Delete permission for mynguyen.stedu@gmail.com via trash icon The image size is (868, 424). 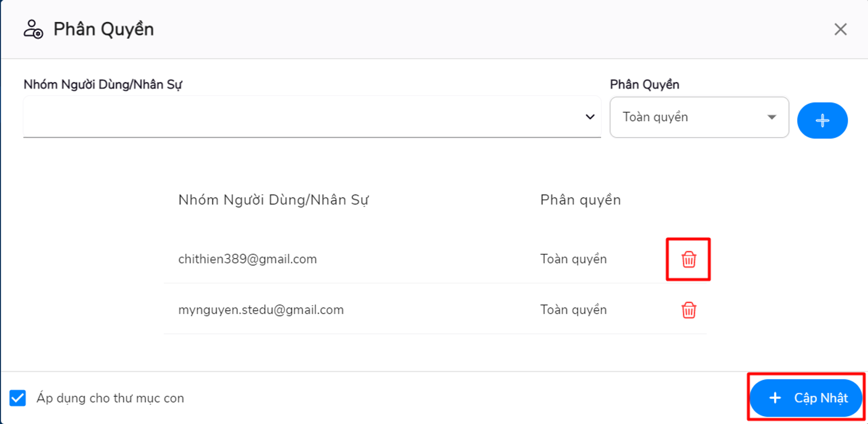[x=688, y=310]
